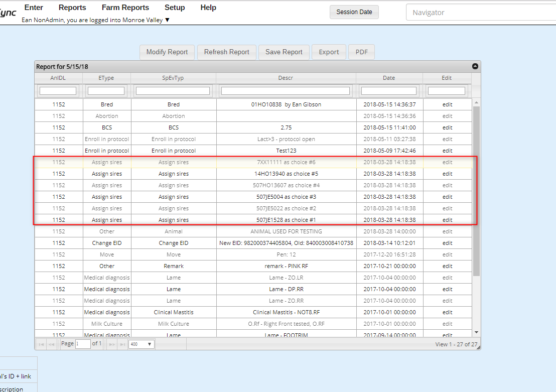
Task: Select 'Milk Culture' EType cell
Action: click(x=107, y=324)
